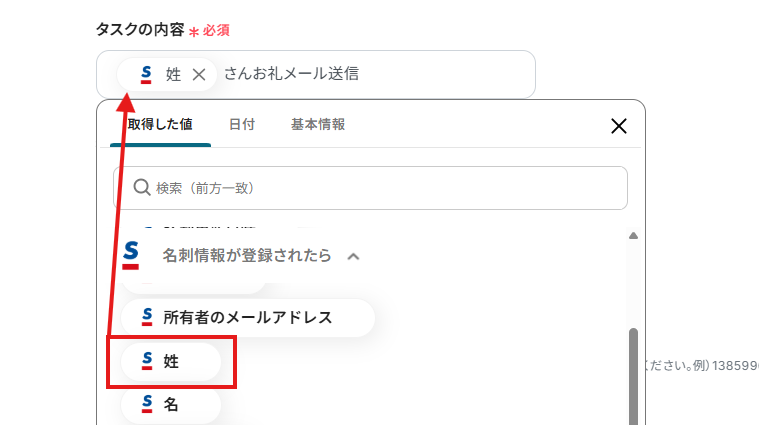Open the 日付 tab
The image size is (759, 425).
pyautogui.click(x=242, y=125)
